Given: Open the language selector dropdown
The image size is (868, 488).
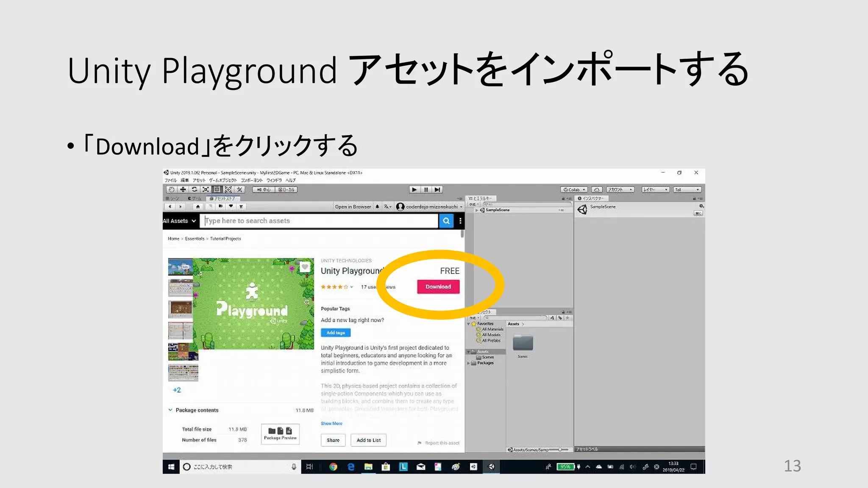Looking at the screenshot, I should (x=387, y=207).
